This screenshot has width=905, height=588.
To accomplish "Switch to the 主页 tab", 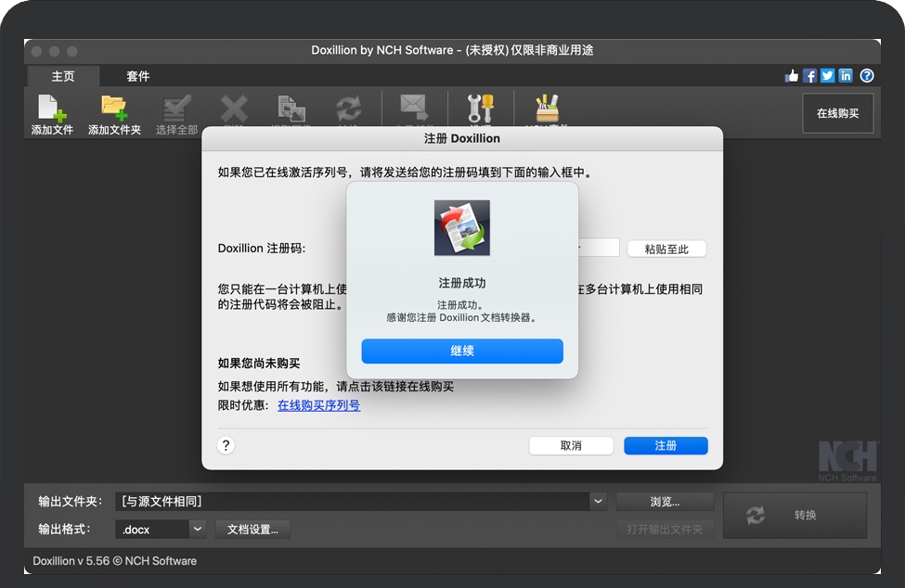I will point(63,76).
